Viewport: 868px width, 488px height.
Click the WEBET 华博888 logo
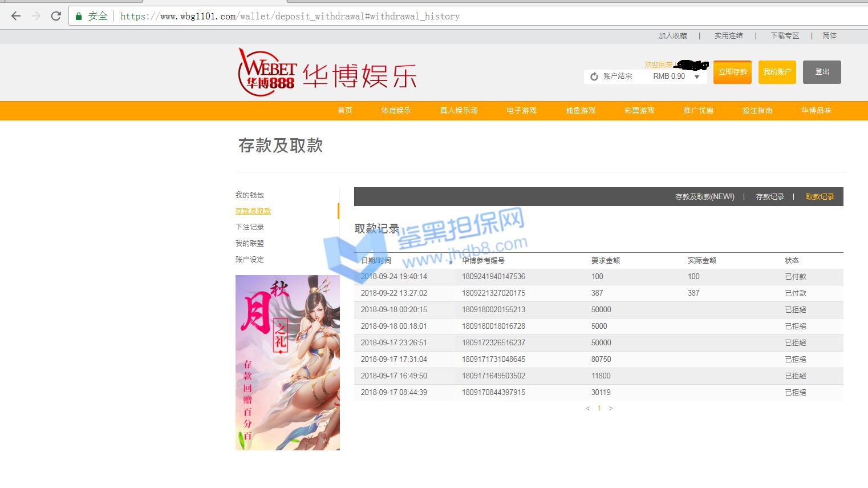click(x=267, y=73)
